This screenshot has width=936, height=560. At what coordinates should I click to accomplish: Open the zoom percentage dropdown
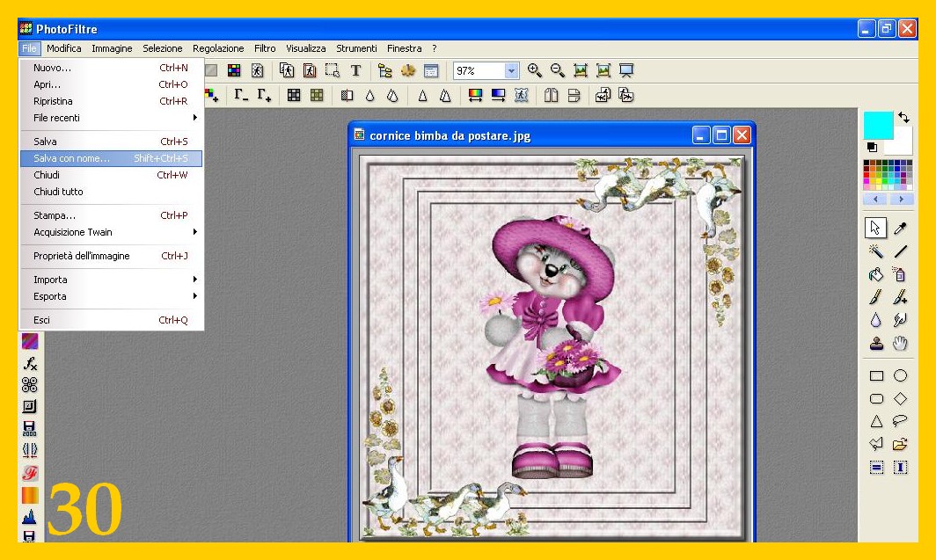click(x=511, y=71)
